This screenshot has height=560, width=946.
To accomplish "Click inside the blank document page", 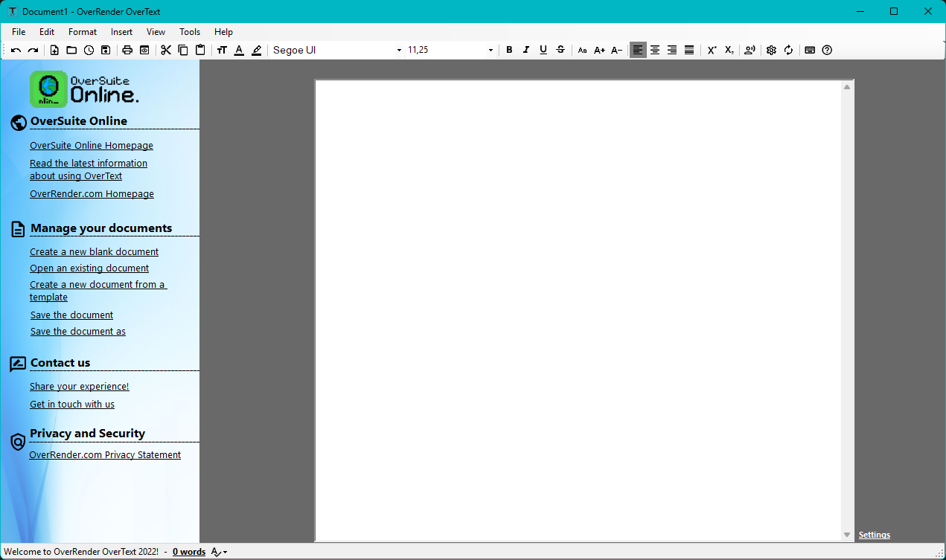I will [x=578, y=310].
